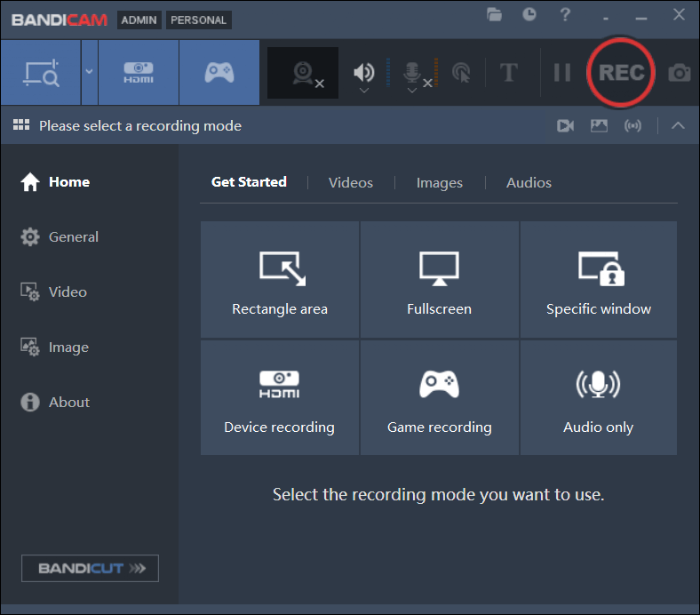The width and height of the screenshot is (700, 615).
Task: Switch to the Audios tab
Action: [529, 182]
